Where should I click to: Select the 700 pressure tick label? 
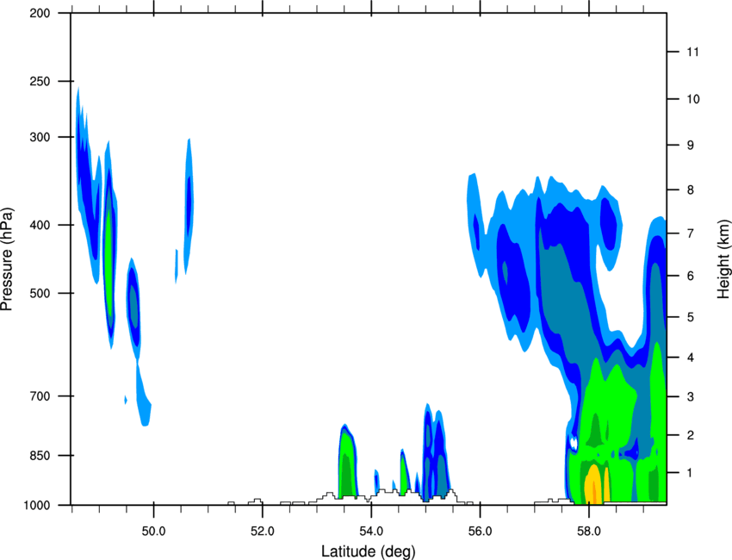point(40,396)
